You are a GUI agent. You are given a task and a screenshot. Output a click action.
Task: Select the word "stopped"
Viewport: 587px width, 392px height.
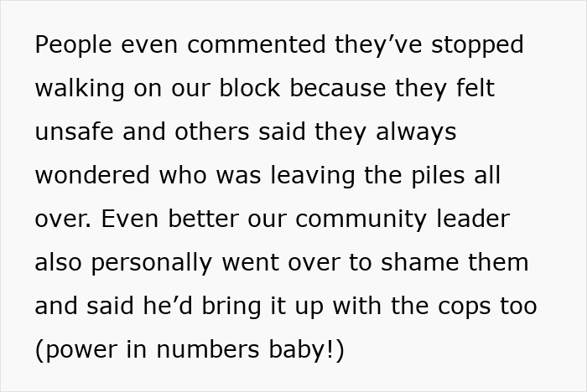point(477,45)
